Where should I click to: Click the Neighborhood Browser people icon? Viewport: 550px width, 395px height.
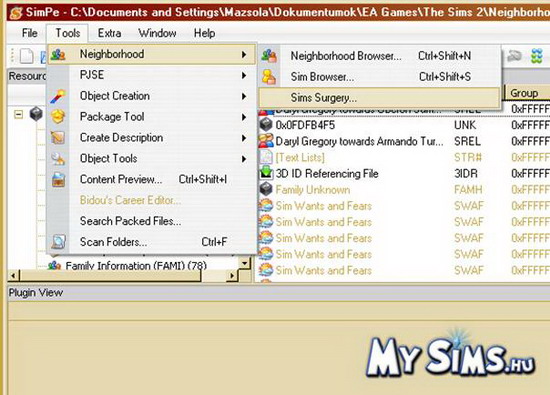tap(269, 56)
